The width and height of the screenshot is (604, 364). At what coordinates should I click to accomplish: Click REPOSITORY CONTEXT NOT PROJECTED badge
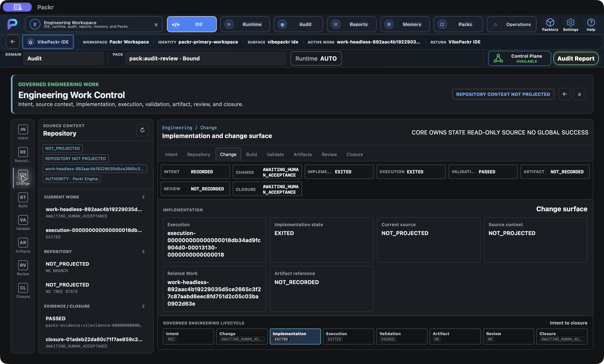503,94
